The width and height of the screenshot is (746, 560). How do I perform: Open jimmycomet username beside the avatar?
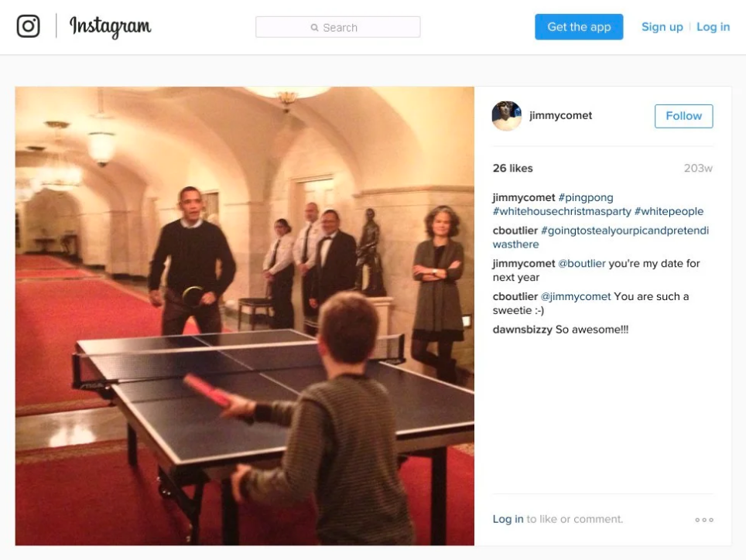(560, 115)
